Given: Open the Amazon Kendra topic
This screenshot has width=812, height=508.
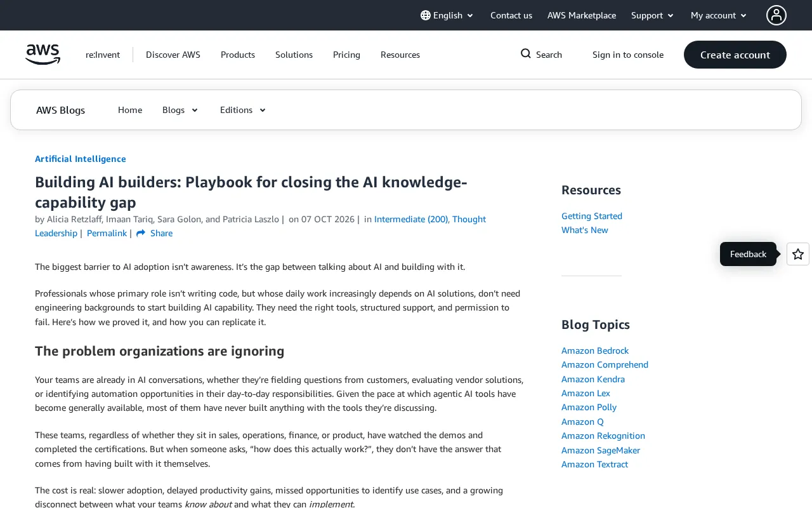Looking at the screenshot, I should [593, 379].
